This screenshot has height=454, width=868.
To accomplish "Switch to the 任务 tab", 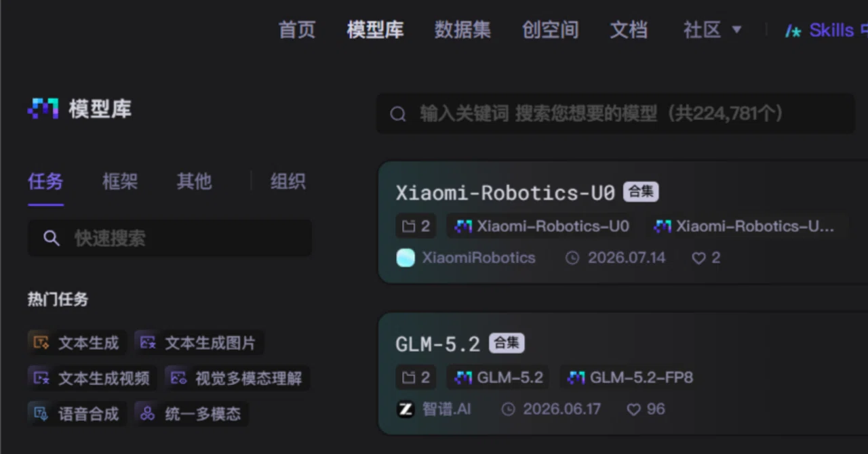I will point(45,181).
